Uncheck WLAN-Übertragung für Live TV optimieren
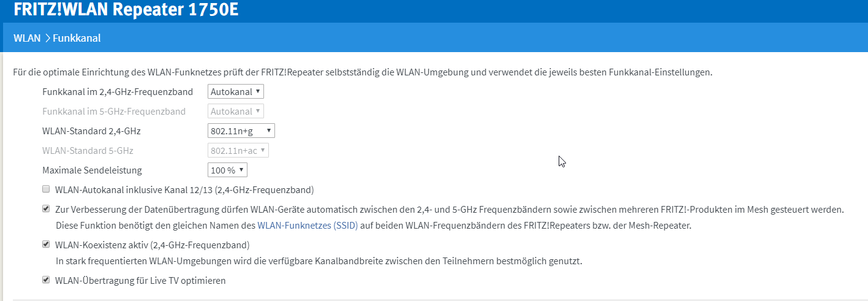 [x=46, y=280]
